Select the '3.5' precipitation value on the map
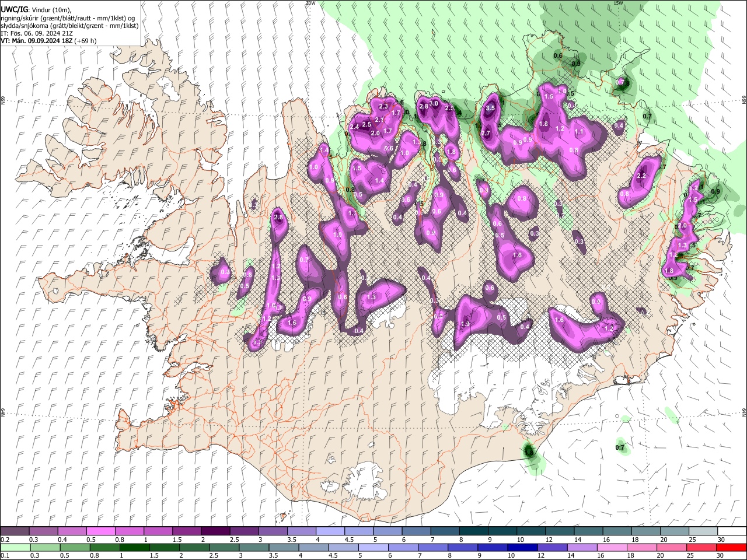Image resolution: width=747 pixels, height=560 pixels. [x=490, y=108]
